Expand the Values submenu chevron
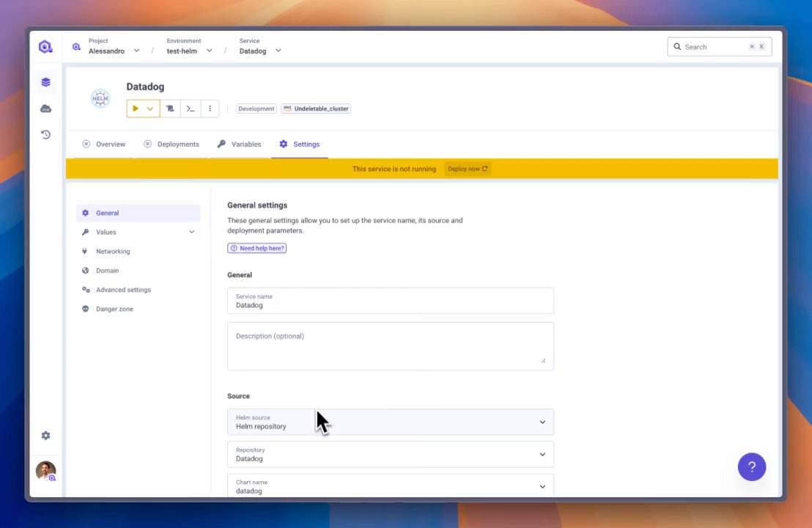Image resolution: width=812 pixels, height=528 pixels. (191, 232)
